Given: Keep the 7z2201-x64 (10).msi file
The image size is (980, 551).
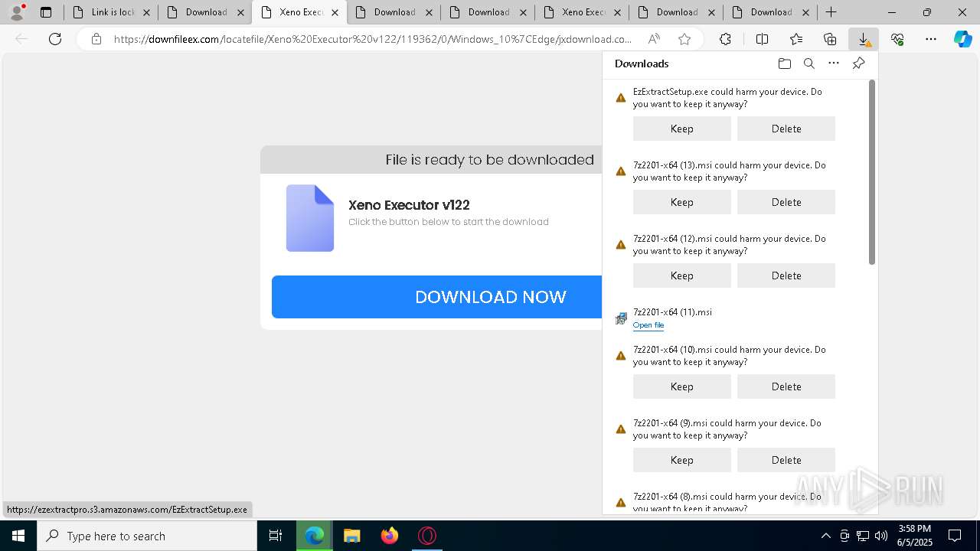Looking at the screenshot, I should click(681, 386).
